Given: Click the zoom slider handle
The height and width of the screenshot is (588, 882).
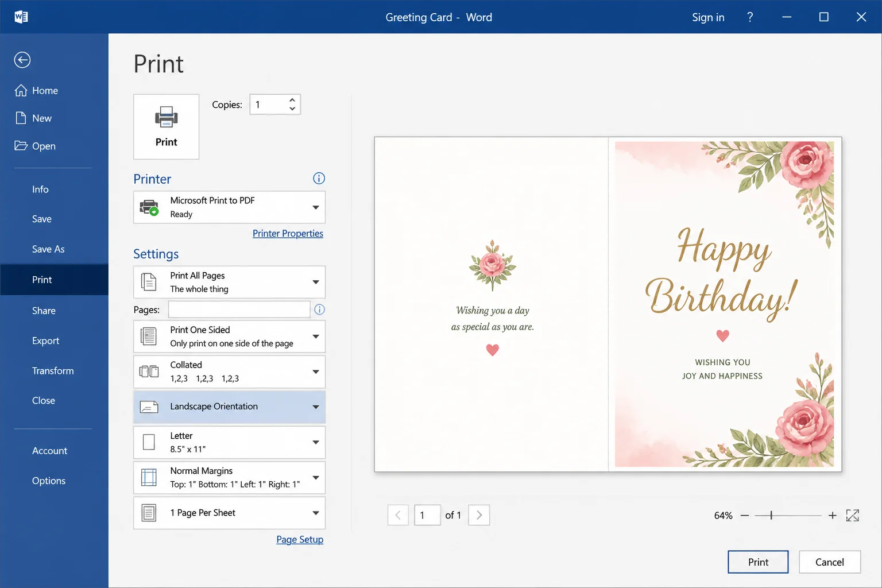Looking at the screenshot, I should (x=771, y=516).
